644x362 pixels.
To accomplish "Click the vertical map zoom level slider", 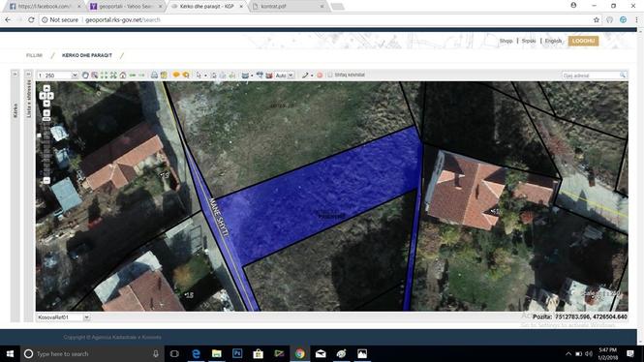I will 46,148.
